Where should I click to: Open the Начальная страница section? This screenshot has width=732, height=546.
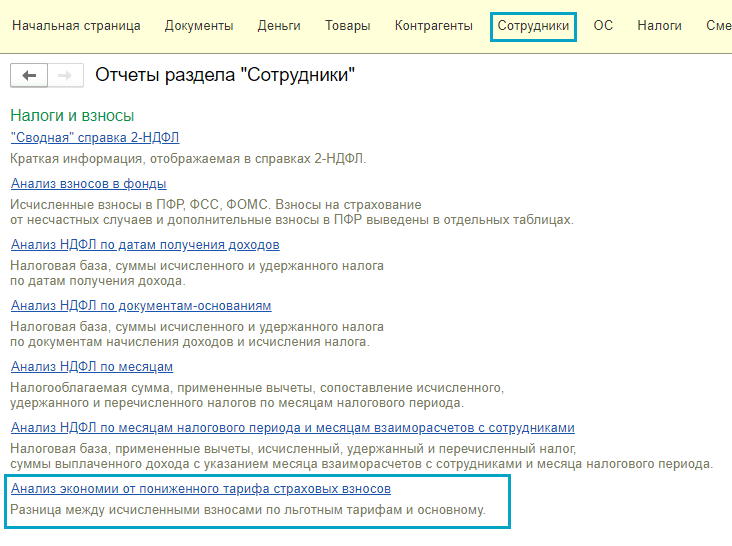click(76, 26)
